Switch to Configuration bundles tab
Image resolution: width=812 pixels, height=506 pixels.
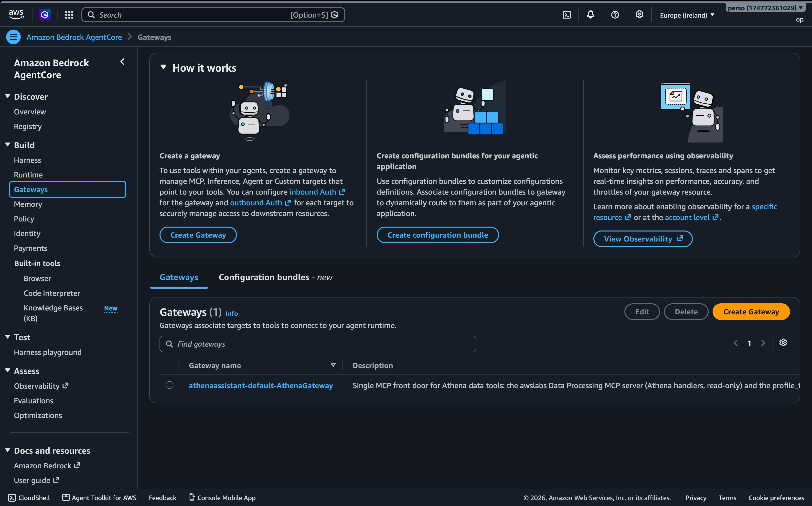click(275, 277)
